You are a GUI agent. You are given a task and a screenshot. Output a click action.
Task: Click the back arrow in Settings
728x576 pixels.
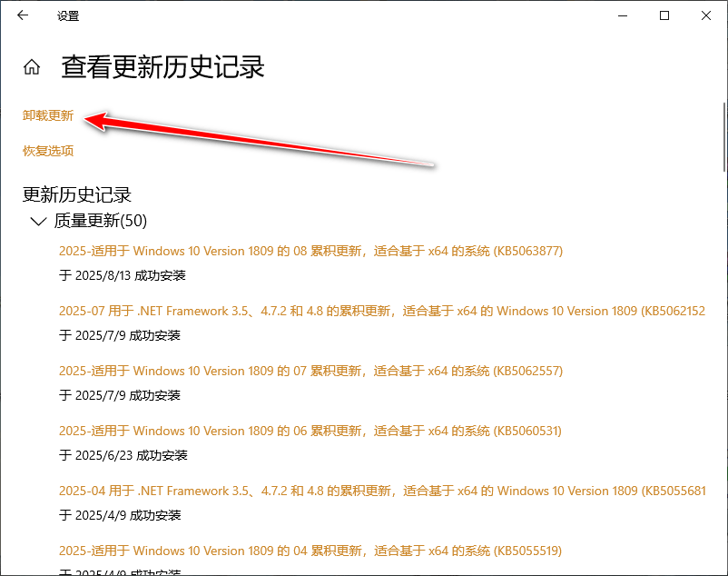click(x=23, y=15)
